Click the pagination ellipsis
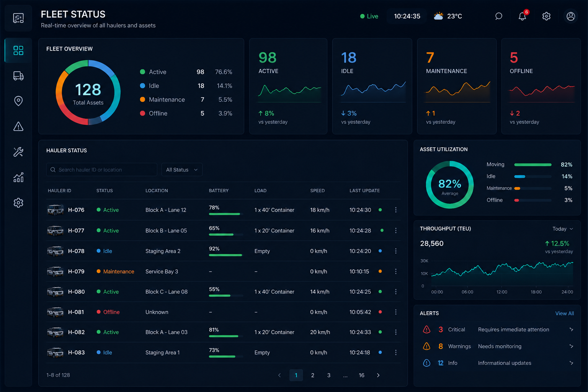The width and height of the screenshot is (588, 392). coord(345,376)
